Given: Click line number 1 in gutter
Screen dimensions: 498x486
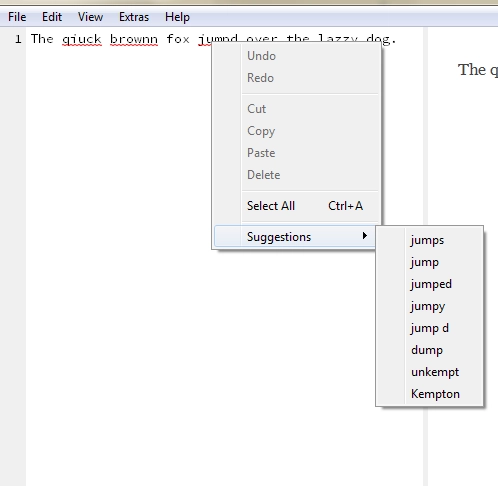Looking at the screenshot, I should pyautogui.click(x=18, y=39).
